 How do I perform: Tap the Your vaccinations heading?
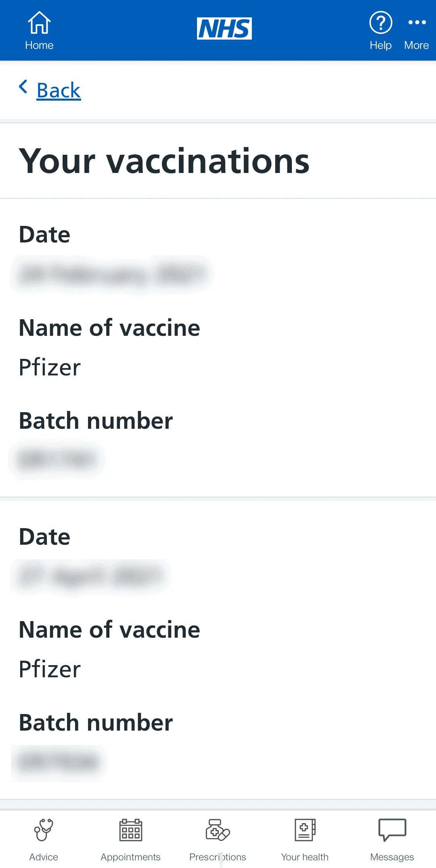click(x=164, y=161)
